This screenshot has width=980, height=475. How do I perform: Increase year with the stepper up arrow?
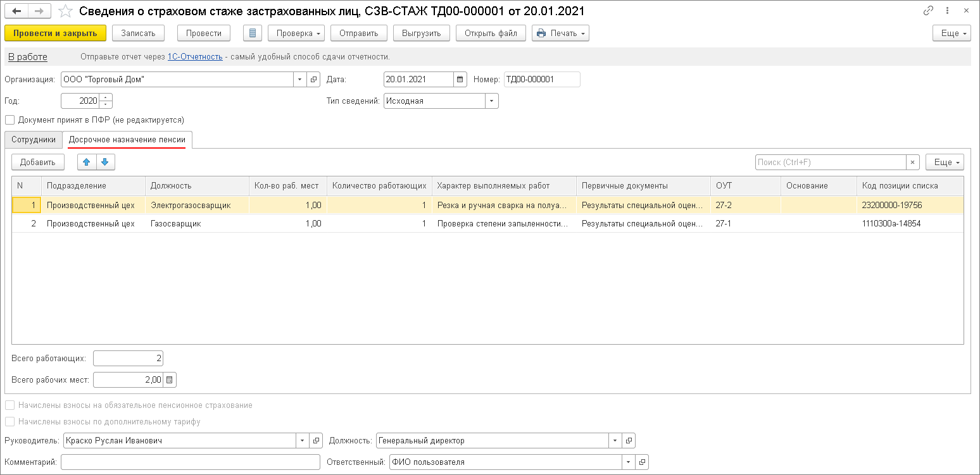(x=106, y=97)
